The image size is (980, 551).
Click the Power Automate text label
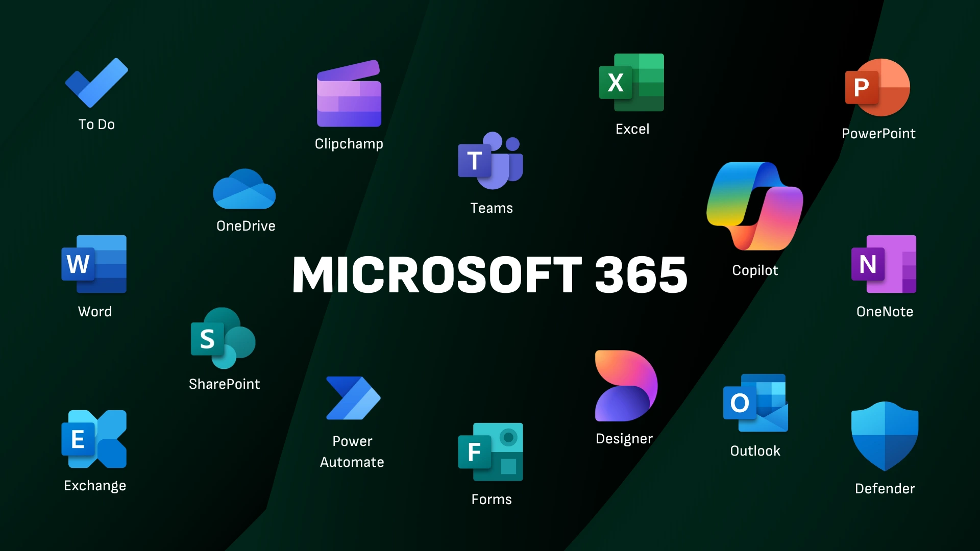[x=352, y=452]
